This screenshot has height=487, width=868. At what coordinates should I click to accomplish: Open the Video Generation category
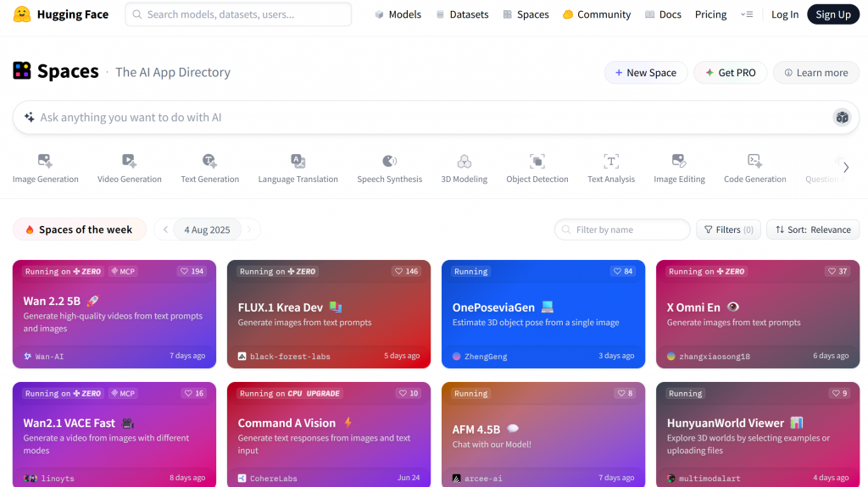pos(130,169)
